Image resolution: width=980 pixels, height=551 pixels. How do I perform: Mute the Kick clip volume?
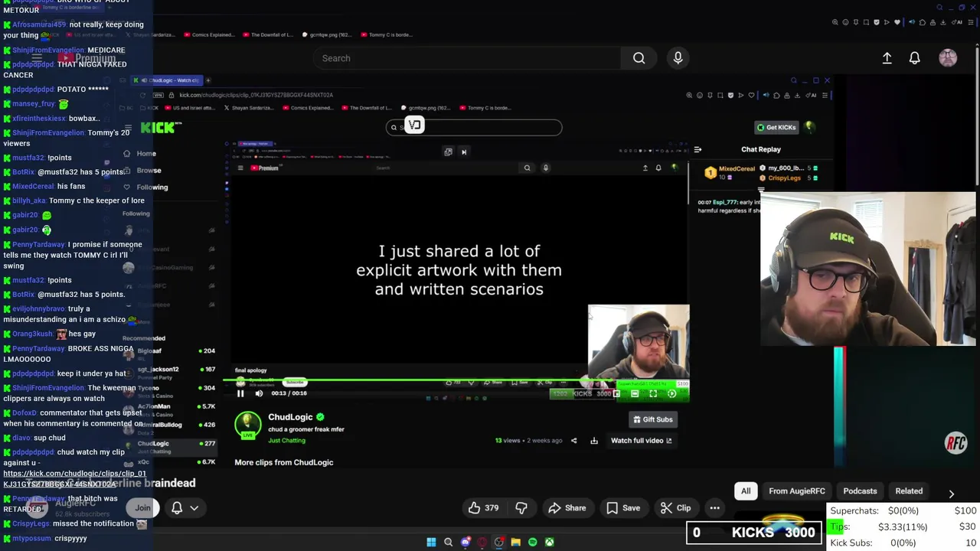[259, 393]
